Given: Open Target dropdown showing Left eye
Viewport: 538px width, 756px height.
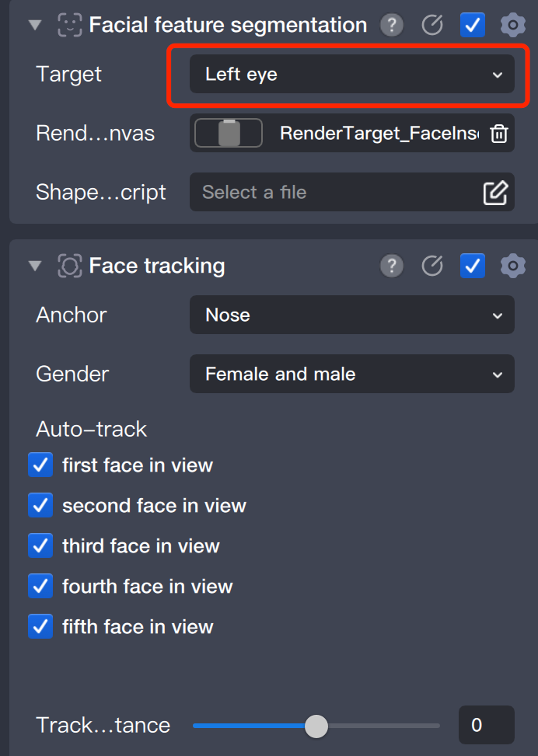Looking at the screenshot, I should [x=351, y=75].
